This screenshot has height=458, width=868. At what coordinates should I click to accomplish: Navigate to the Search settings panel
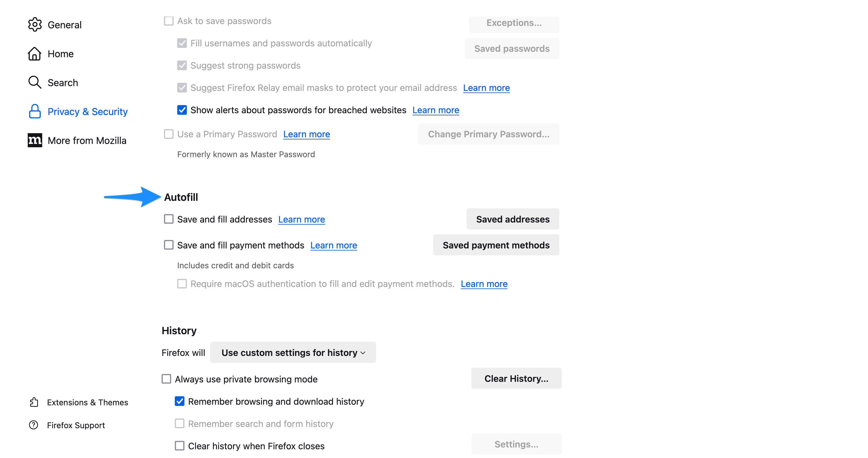click(63, 82)
